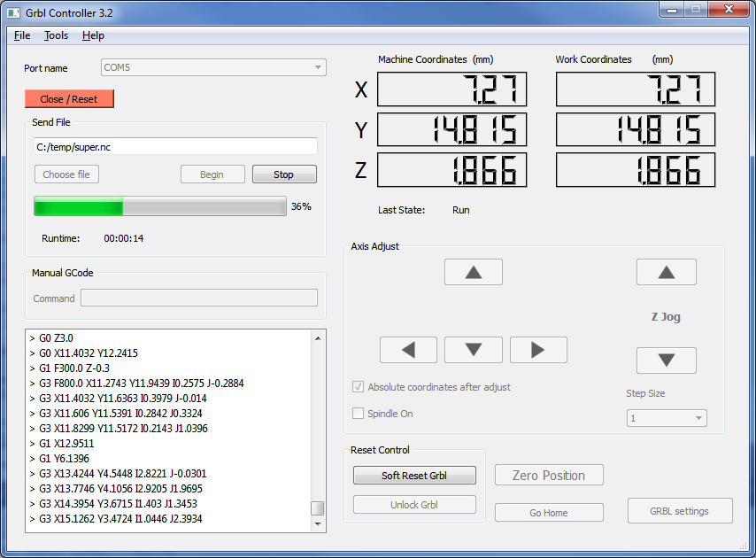Viewport: 756px width, 558px height.
Task: Jog Y axis down with down arrow
Action: coord(473,350)
